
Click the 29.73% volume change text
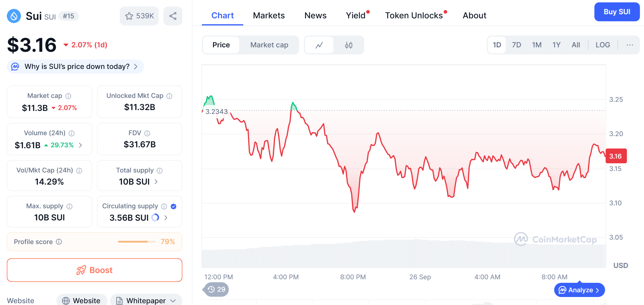pos(62,145)
